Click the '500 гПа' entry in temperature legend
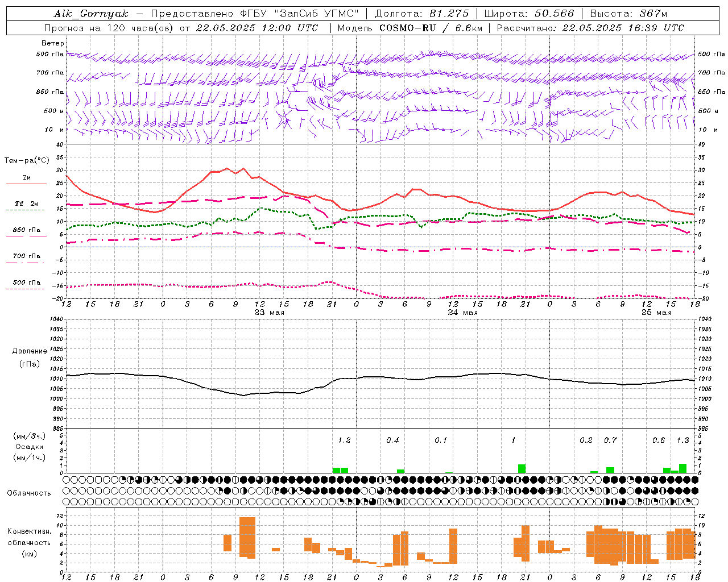Viewport: 728px width, 582px height. pos(27,282)
